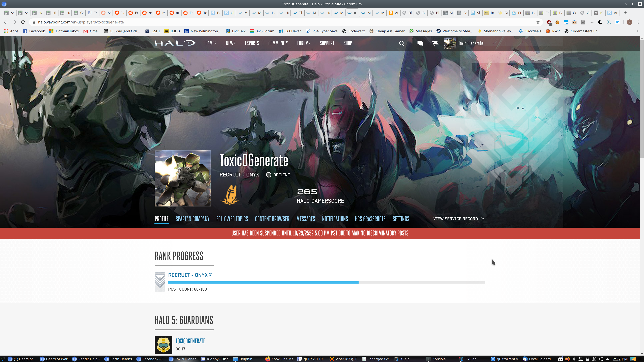Click the Recruit - Onyx rank link
This screenshot has height=362, width=644.
click(x=188, y=275)
